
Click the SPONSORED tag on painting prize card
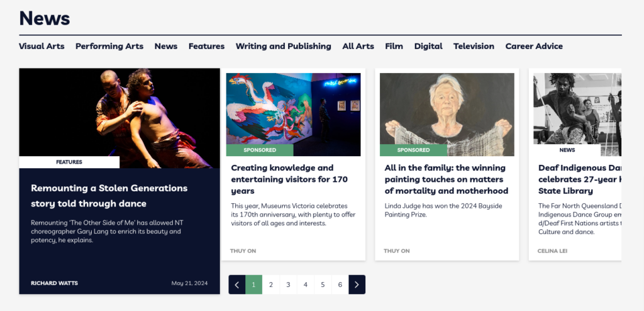coord(413,150)
